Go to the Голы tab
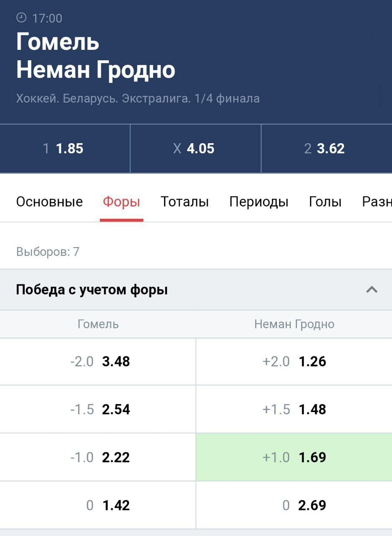The image size is (392, 536). point(325,202)
